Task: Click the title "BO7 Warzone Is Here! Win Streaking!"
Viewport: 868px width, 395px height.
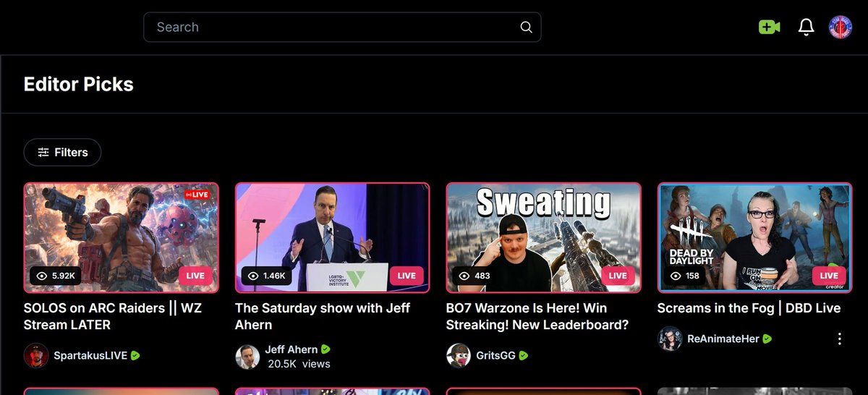Action: (x=537, y=317)
